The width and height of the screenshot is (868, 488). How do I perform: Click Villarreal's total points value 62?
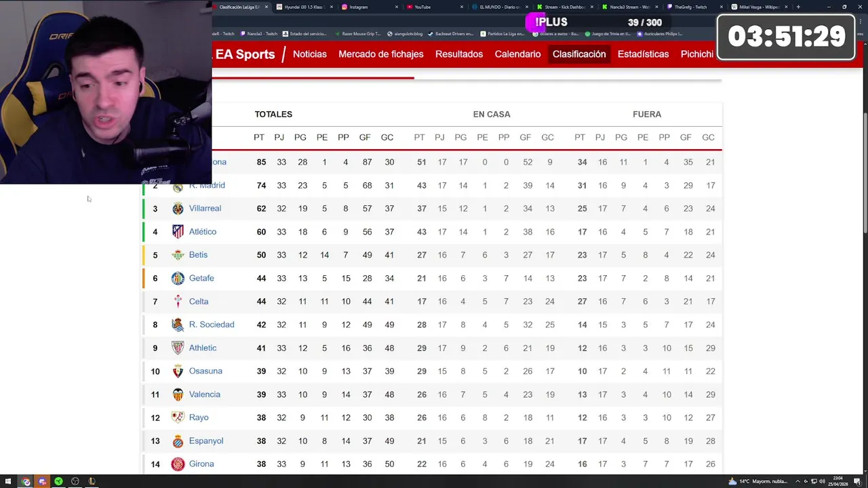261,209
